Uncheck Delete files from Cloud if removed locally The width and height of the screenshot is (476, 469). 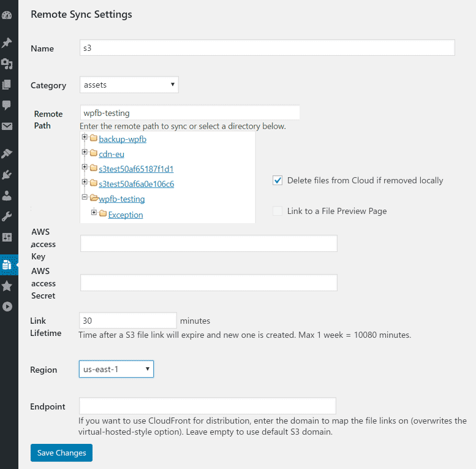278,180
